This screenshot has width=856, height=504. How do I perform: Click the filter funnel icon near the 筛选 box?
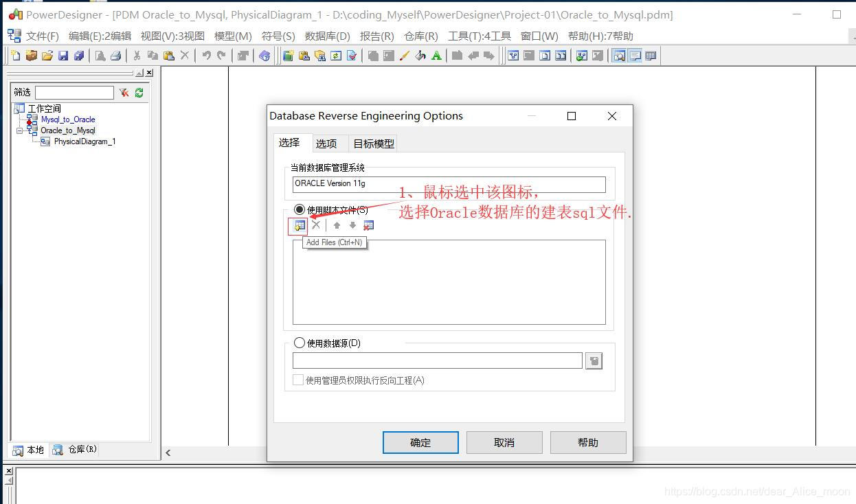coord(124,93)
